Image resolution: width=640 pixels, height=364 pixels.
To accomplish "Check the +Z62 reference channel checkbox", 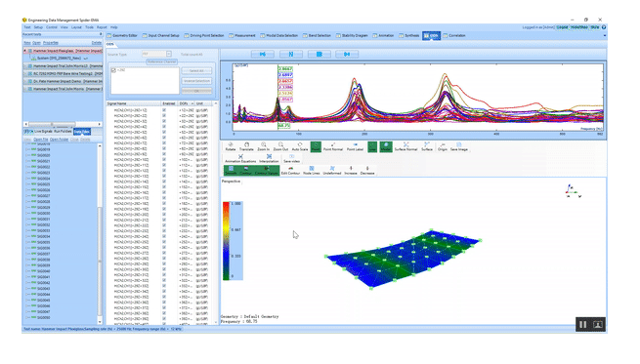I will tap(113, 70).
